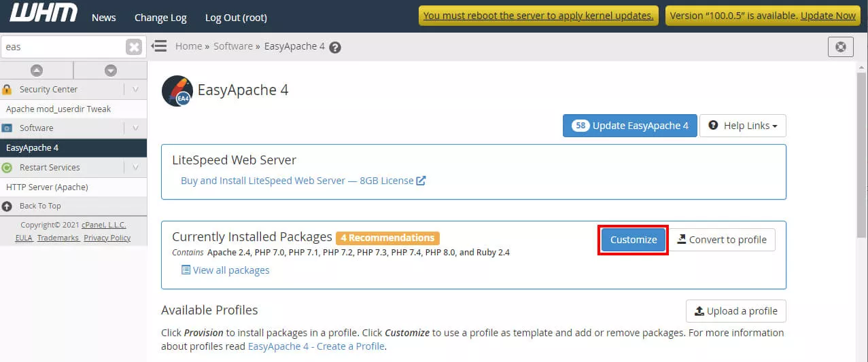
Task: Collapse all sidebar categories with the up arrow
Action: click(37, 71)
